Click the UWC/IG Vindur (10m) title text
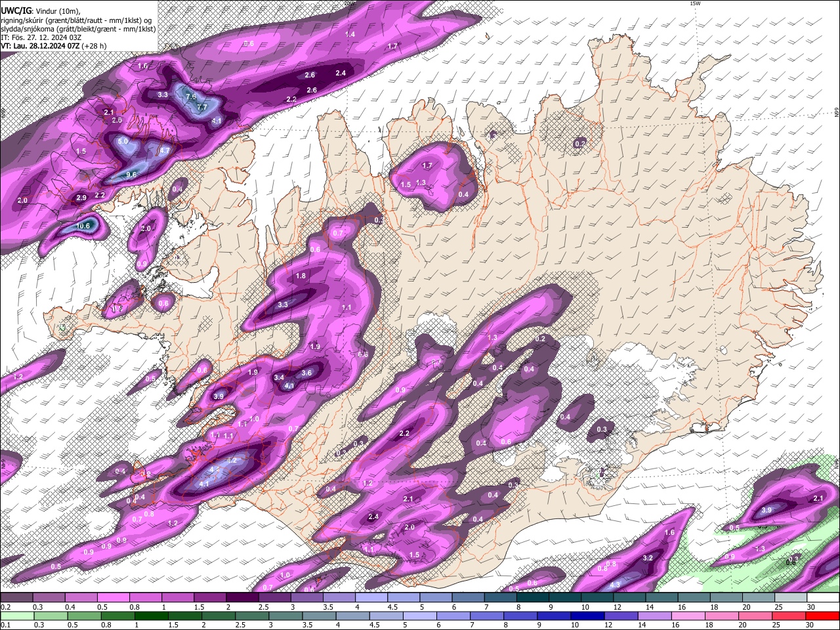This screenshot has height=630, width=840. pyautogui.click(x=41, y=11)
